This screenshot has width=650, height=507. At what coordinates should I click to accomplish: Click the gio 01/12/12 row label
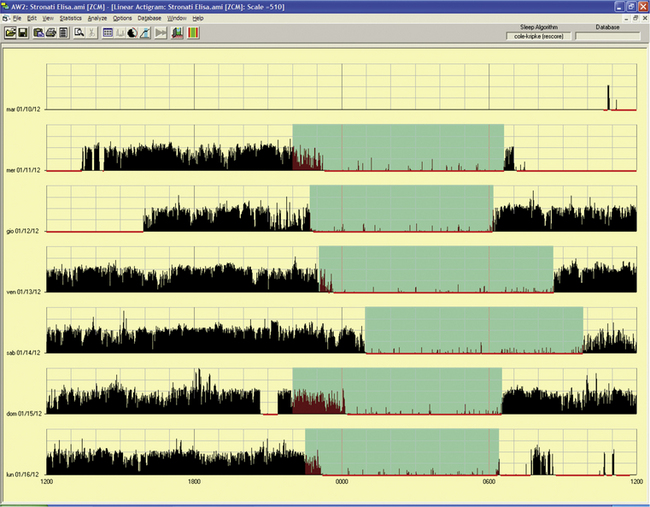(23, 231)
